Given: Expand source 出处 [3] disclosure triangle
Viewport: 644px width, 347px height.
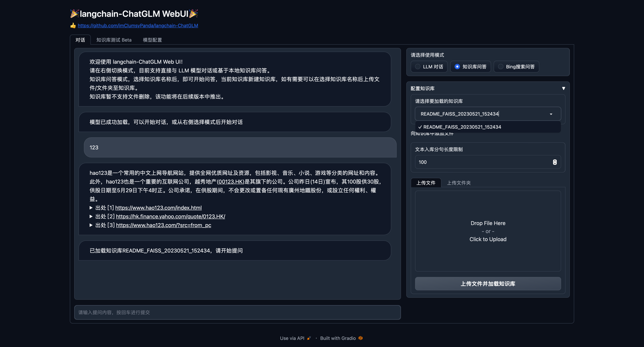Looking at the screenshot, I should [x=91, y=225].
